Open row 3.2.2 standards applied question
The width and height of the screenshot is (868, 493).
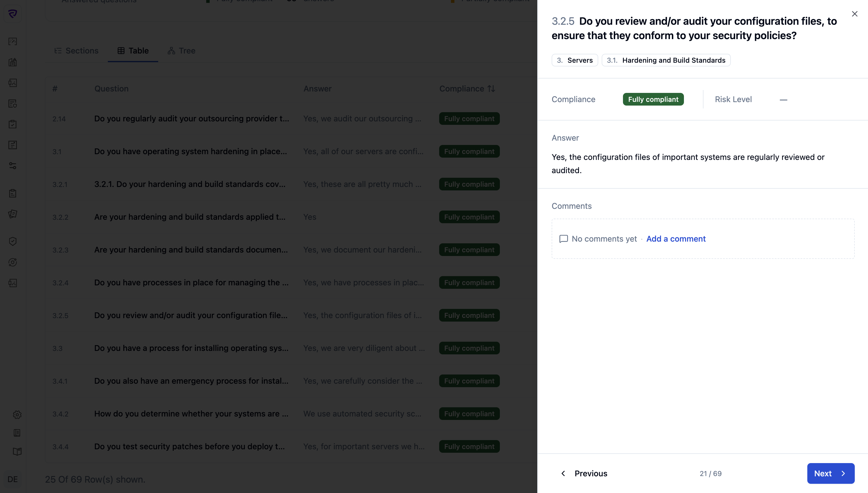click(x=190, y=217)
